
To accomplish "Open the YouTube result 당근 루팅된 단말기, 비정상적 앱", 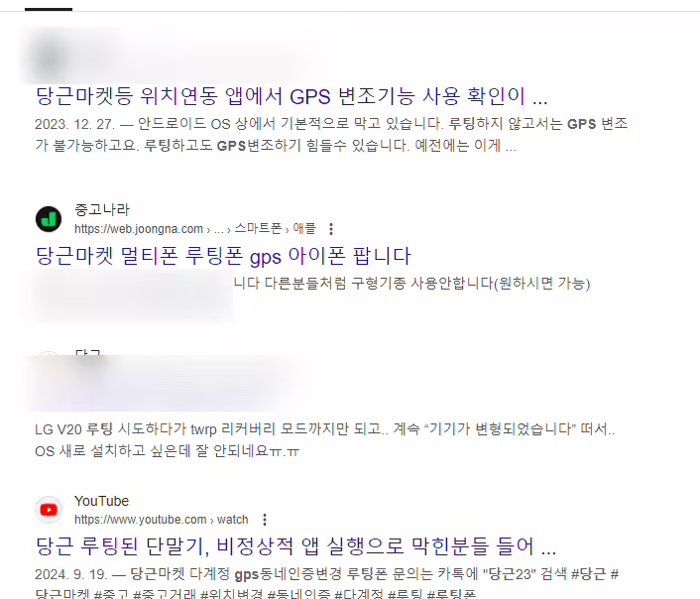I will [x=295, y=545].
